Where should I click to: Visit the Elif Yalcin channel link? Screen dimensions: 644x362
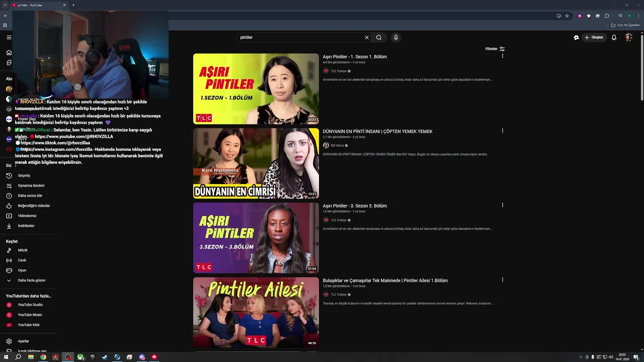(338, 146)
